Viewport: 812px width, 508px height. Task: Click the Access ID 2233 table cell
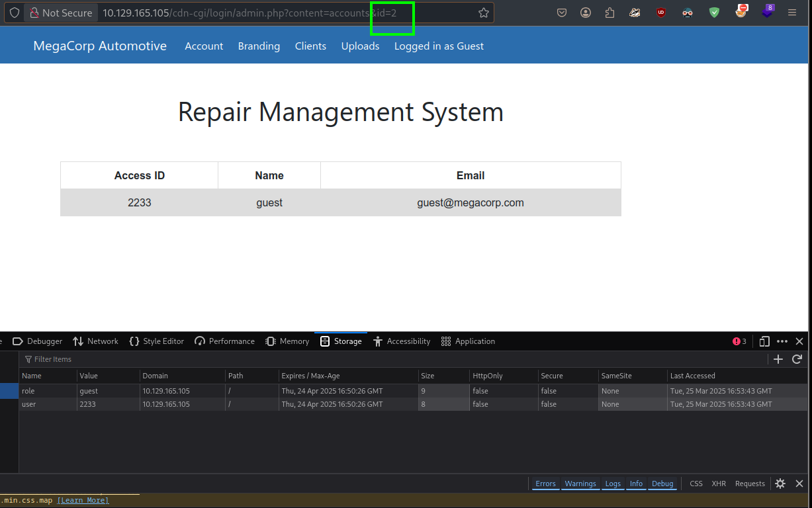pos(140,203)
